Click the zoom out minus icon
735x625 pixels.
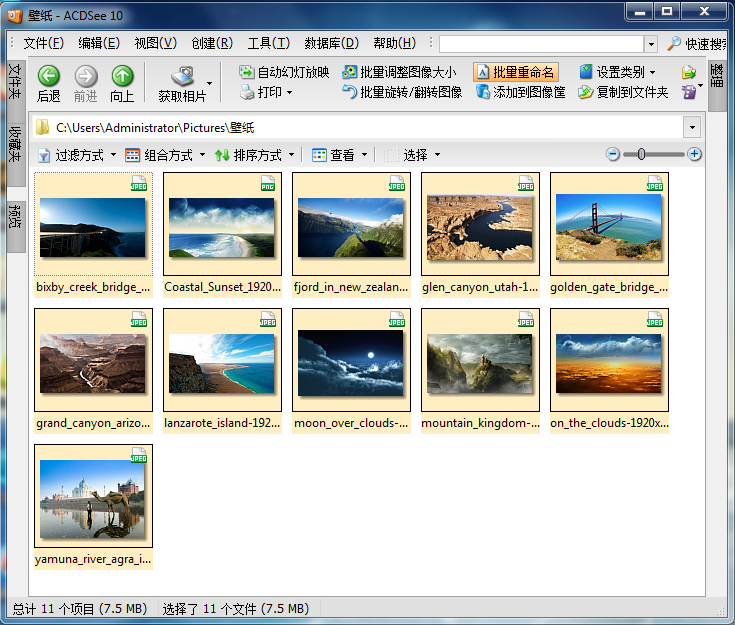(613, 154)
